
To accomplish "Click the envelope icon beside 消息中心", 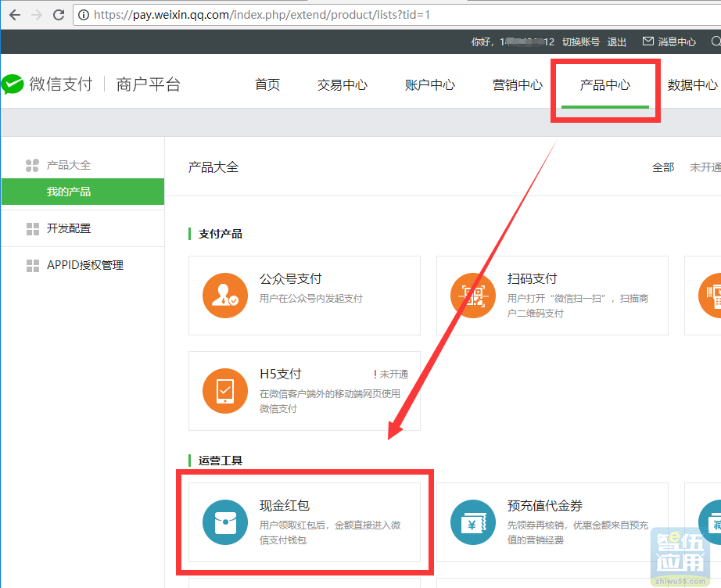I will pyautogui.click(x=648, y=41).
